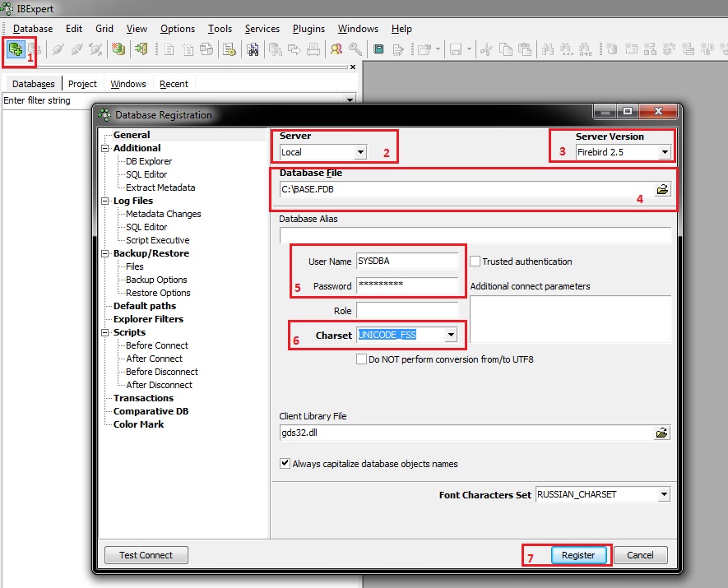Click the Test Connect button
This screenshot has width=728, height=588.
pos(146,555)
